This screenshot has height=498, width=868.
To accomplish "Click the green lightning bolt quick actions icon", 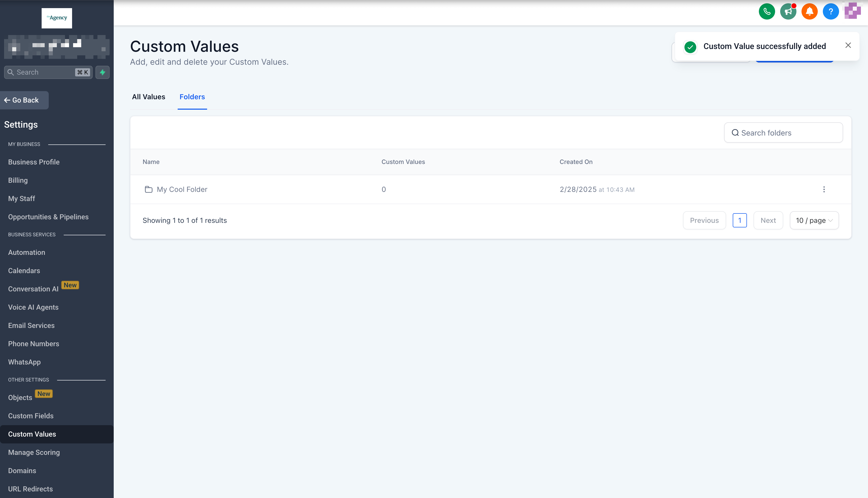I will pos(102,72).
